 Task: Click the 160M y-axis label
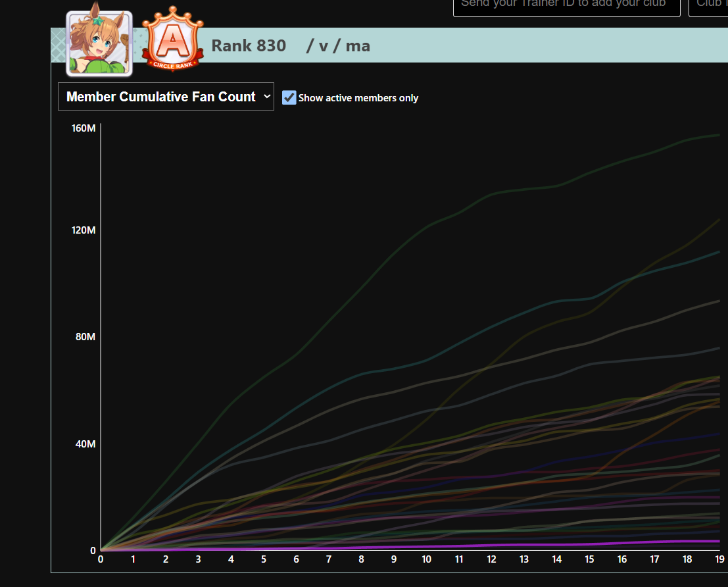pos(84,128)
